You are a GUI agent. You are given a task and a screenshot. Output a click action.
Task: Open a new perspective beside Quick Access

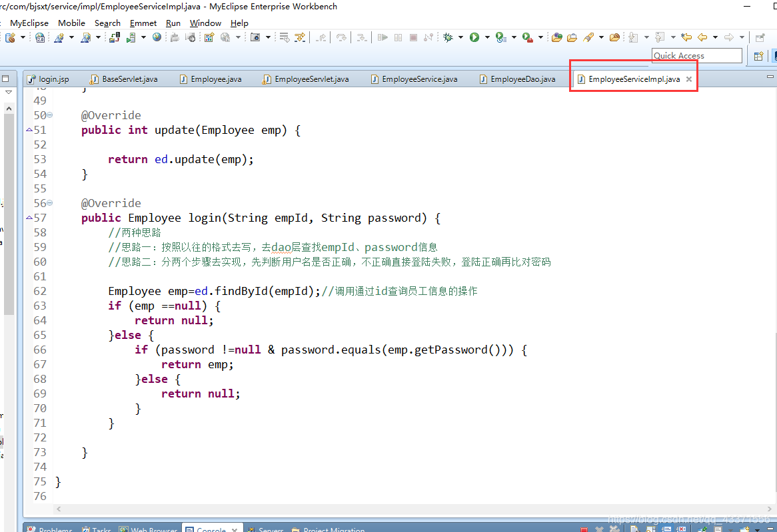(758, 55)
